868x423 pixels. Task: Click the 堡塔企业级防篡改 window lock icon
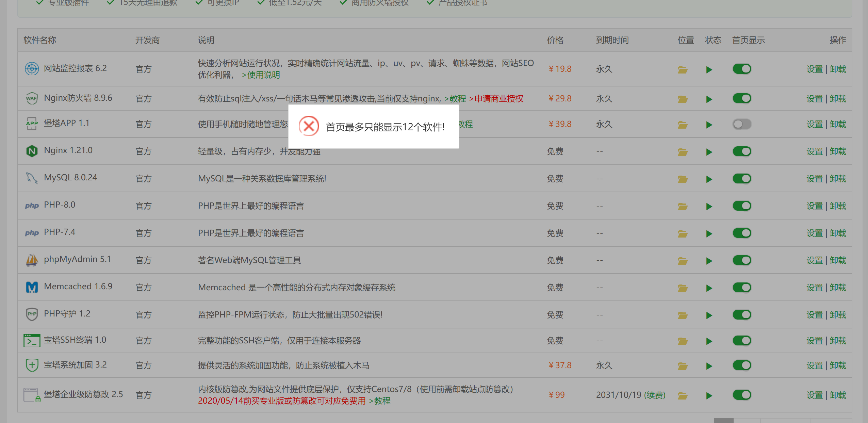(x=32, y=395)
